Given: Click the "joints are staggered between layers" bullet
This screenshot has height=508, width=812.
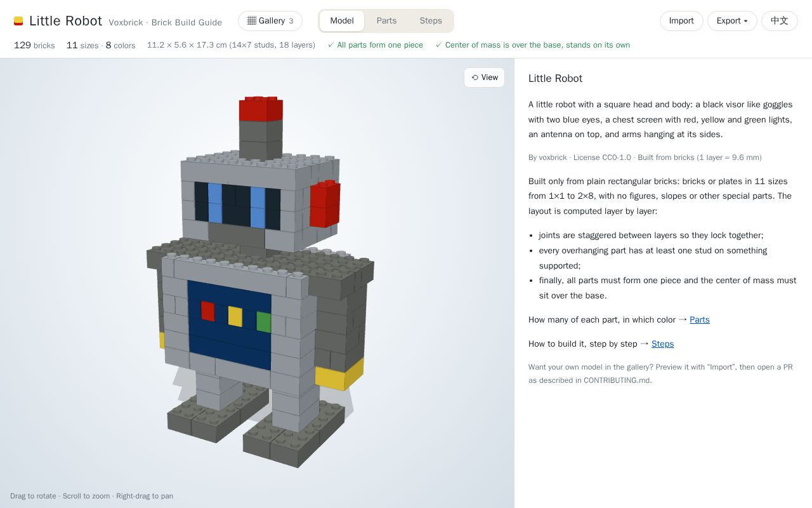Looking at the screenshot, I should coord(651,236).
